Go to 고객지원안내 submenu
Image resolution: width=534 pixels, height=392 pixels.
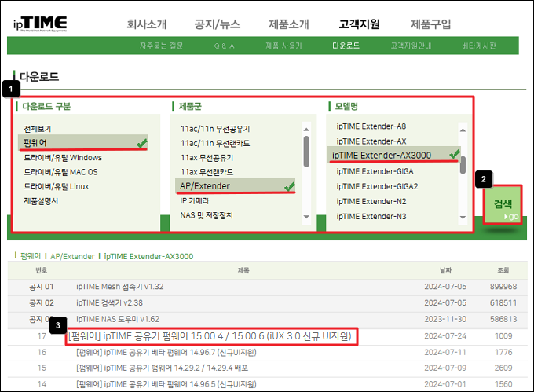tap(411, 46)
